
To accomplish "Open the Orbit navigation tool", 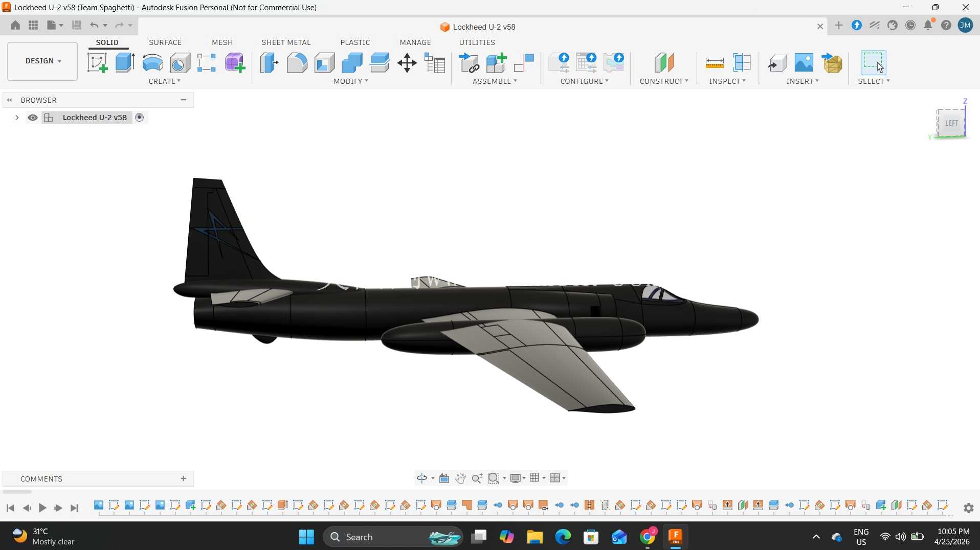I will coord(422,478).
